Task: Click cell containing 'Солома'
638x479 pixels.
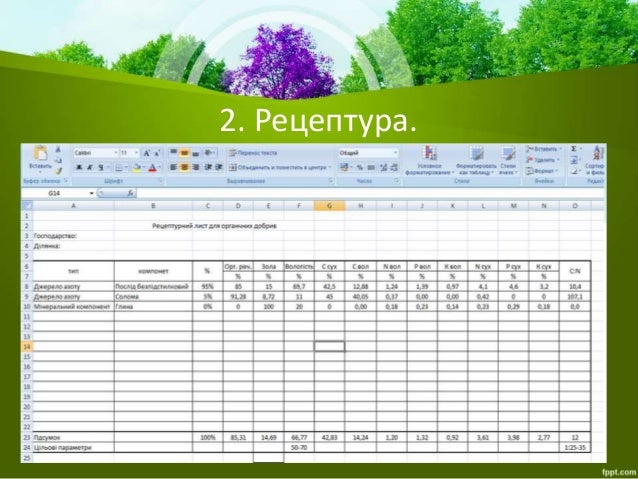Action: click(x=153, y=297)
